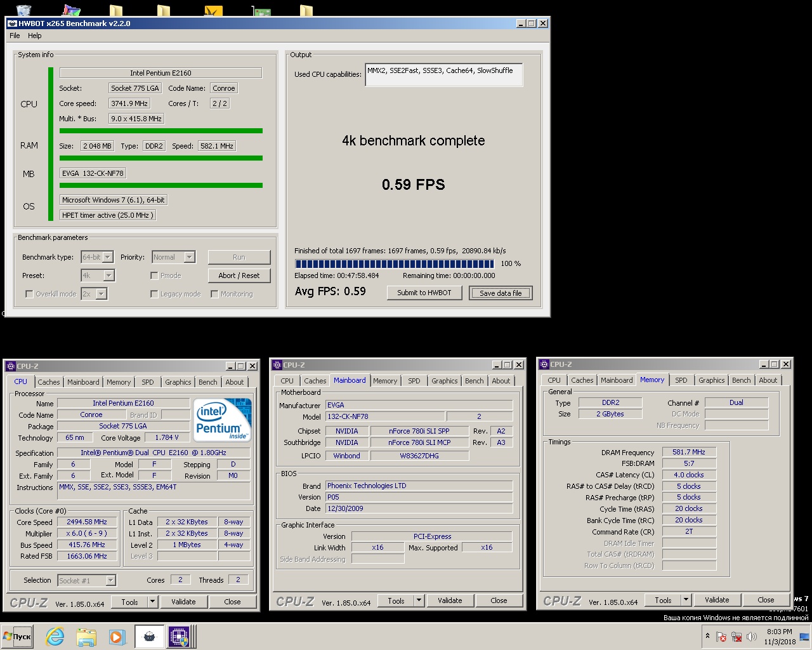Click Submit to HWBOT button
812x650 pixels.
click(x=424, y=293)
